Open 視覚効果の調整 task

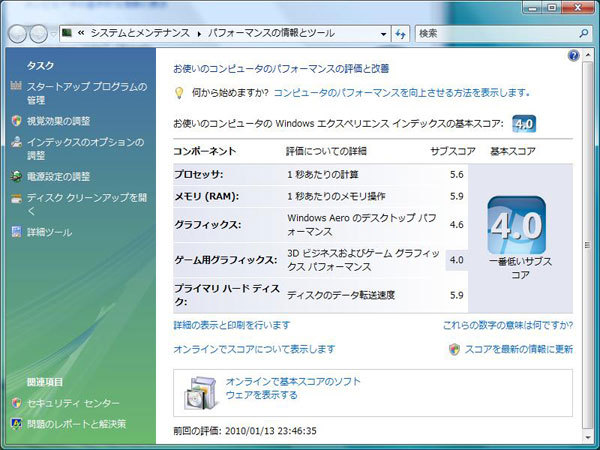[x=59, y=121]
